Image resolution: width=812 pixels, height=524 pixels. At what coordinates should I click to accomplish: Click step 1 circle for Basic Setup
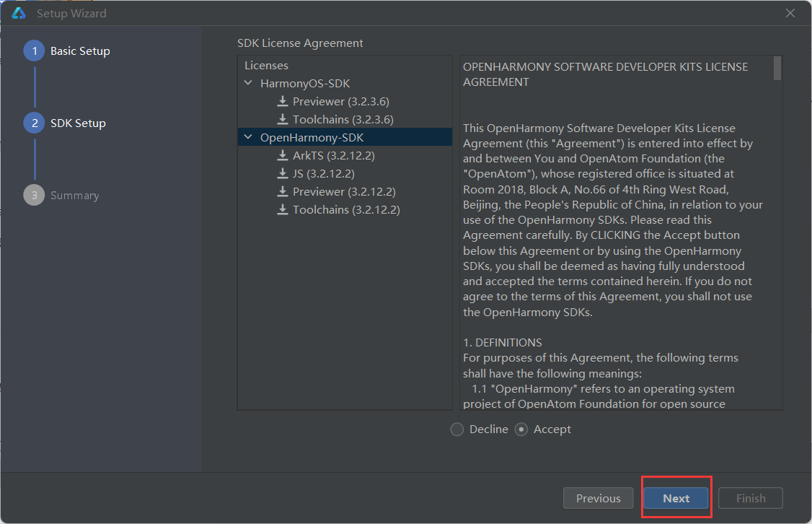[x=34, y=51]
